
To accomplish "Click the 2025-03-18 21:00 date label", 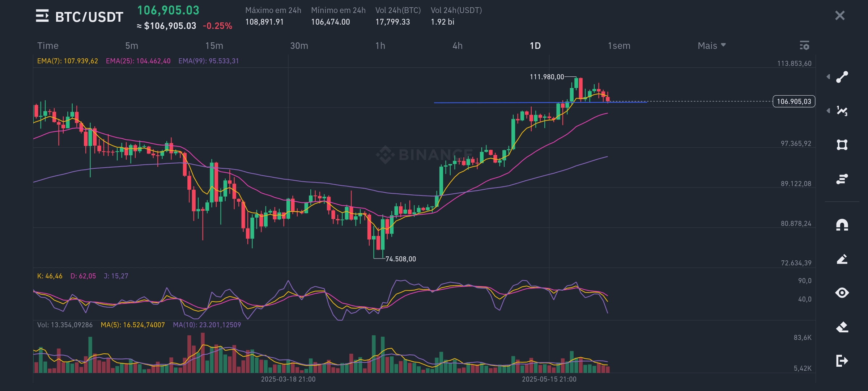I will click(288, 379).
